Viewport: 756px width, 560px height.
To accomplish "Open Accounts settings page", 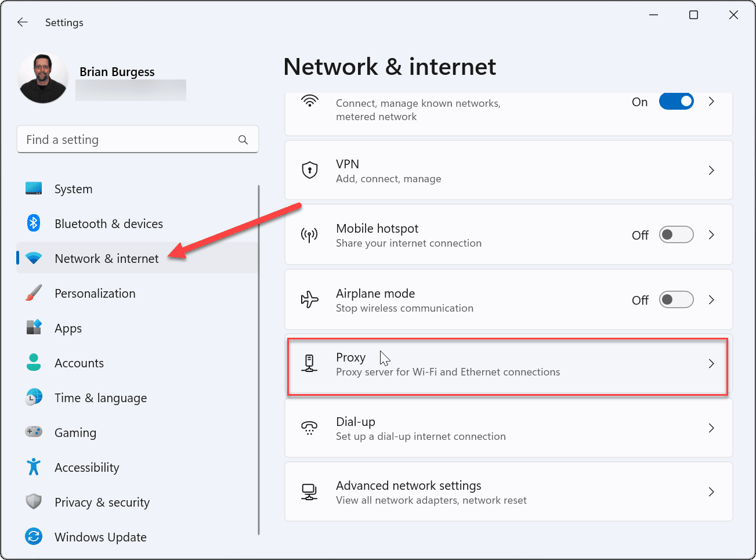I will (x=137, y=363).
